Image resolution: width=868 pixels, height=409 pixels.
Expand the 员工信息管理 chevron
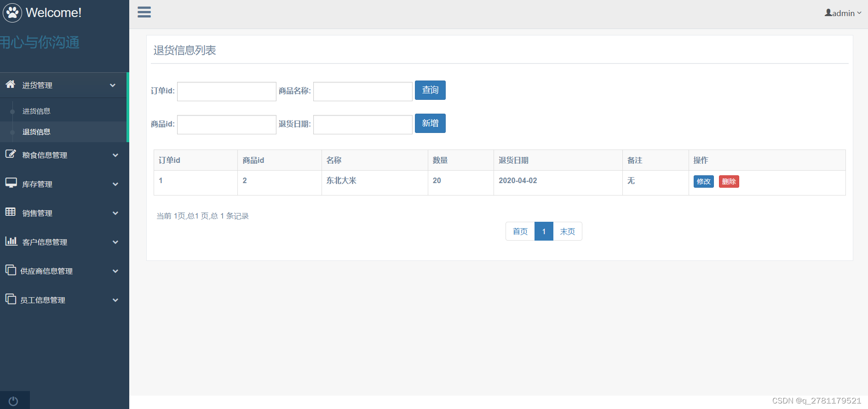coord(115,300)
